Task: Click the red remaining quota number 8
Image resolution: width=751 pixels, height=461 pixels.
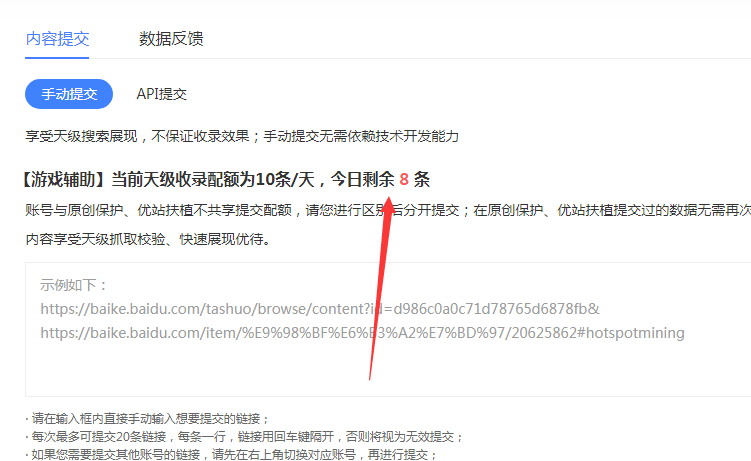Action: click(x=404, y=180)
